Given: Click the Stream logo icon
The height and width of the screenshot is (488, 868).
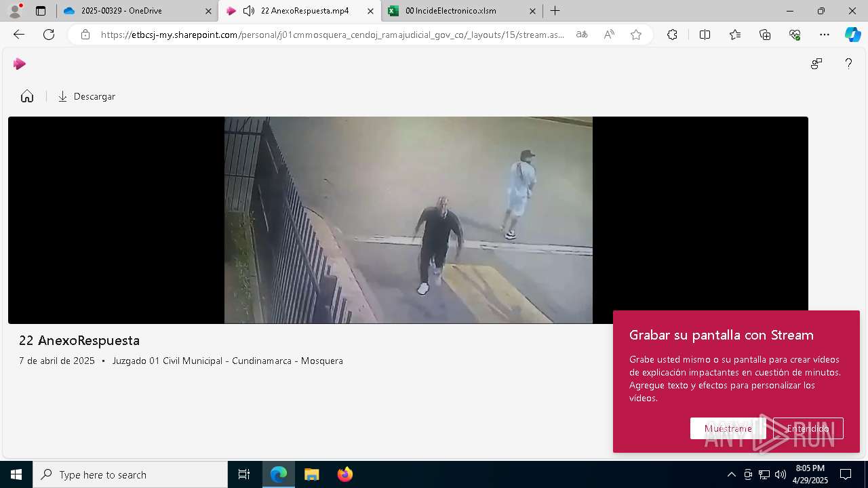Looking at the screenshot, I should [x=20, y=64].
